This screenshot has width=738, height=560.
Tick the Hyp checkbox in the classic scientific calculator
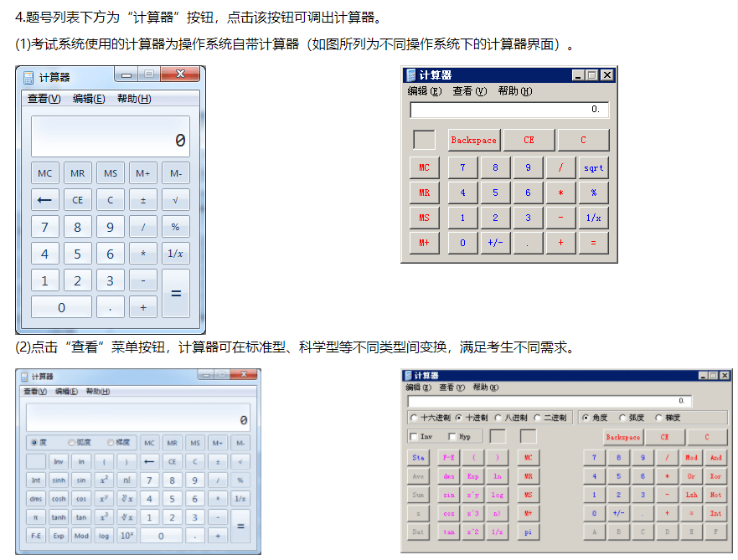[452, 437]
